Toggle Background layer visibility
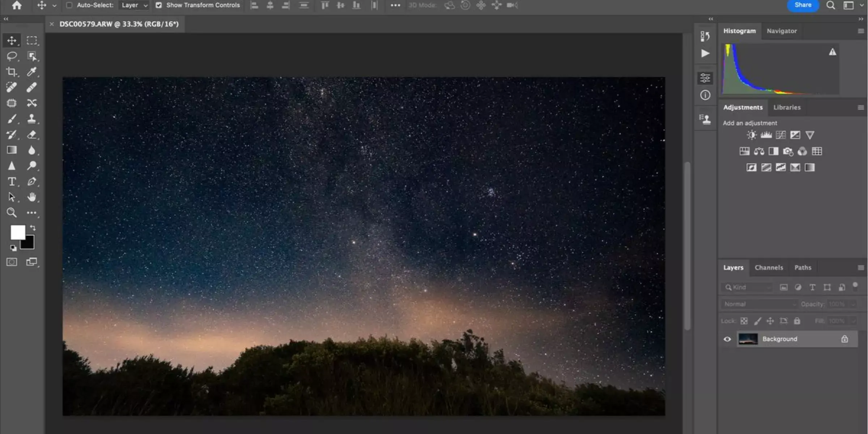The width and height of the screenshot is (868, 434). coord(727,339)
